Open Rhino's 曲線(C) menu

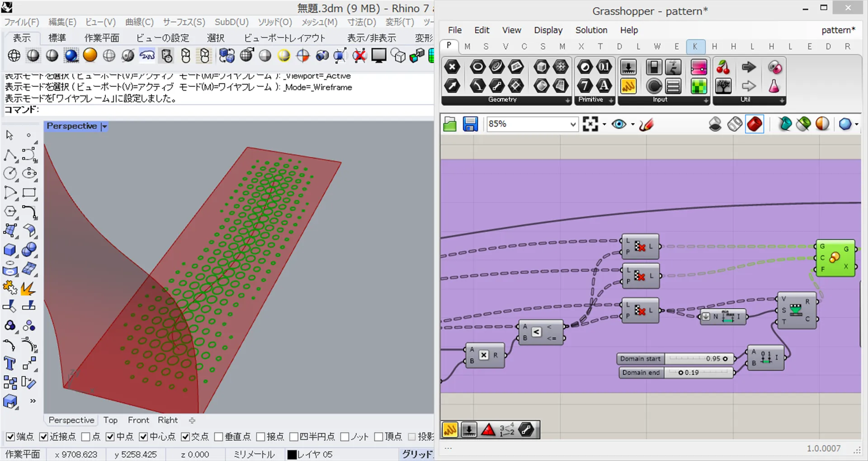139,22
